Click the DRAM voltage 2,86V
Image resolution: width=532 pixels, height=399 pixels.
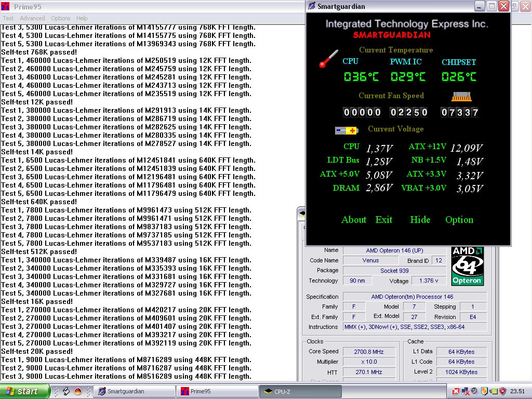click(379, 188)
